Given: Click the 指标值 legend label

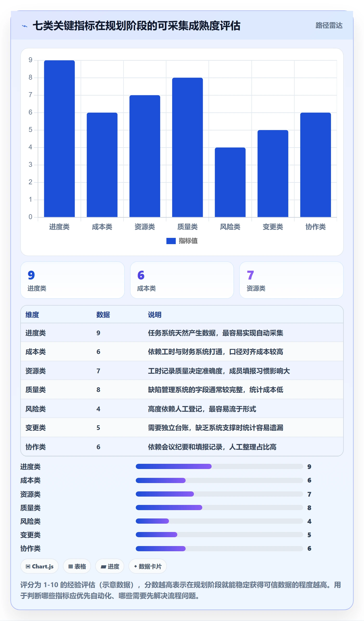Looking at the screenshot, I should point(188,241).
